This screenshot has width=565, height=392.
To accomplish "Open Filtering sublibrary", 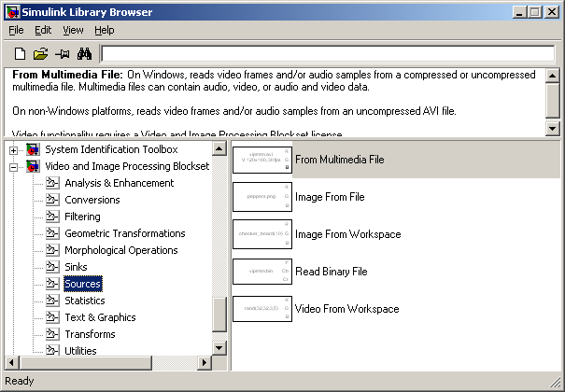I will click(82, 217).
